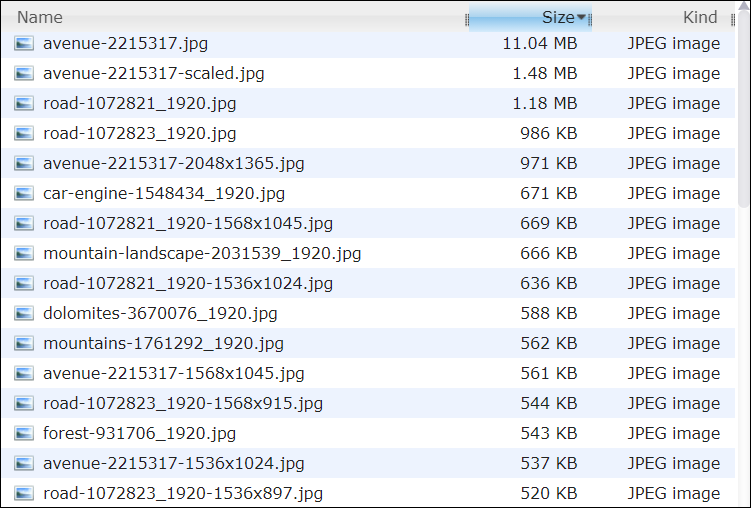Image resolution: width=751 pixels, height=508 pixels.
Task: Select avenue-2215317-2048x1365.jpg in the list
Action: pos(368,163)
